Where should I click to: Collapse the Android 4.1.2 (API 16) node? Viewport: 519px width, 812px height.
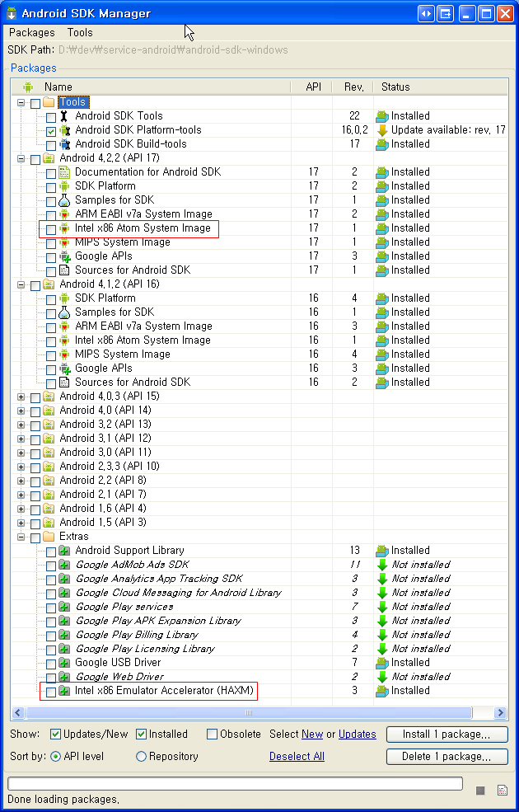(21, 284)
